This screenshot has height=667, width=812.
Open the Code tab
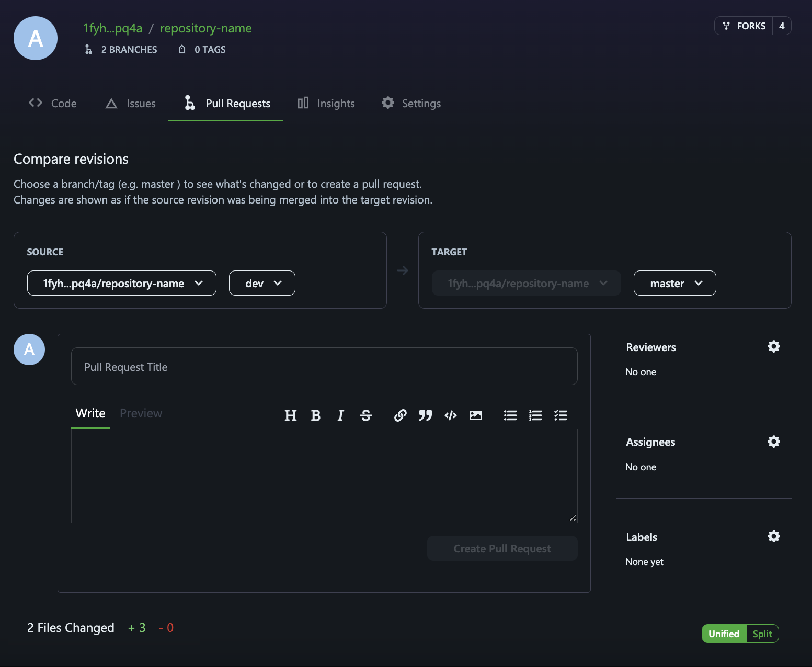click(53, 104)
